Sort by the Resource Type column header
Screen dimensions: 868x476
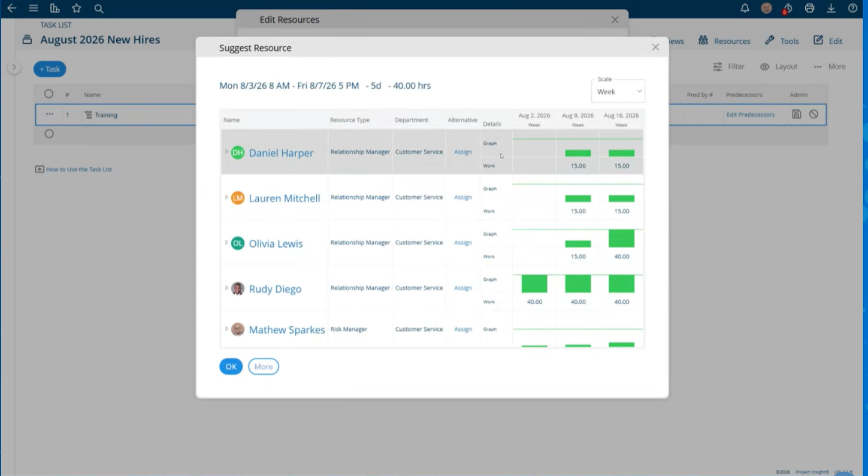coord(350,120)
